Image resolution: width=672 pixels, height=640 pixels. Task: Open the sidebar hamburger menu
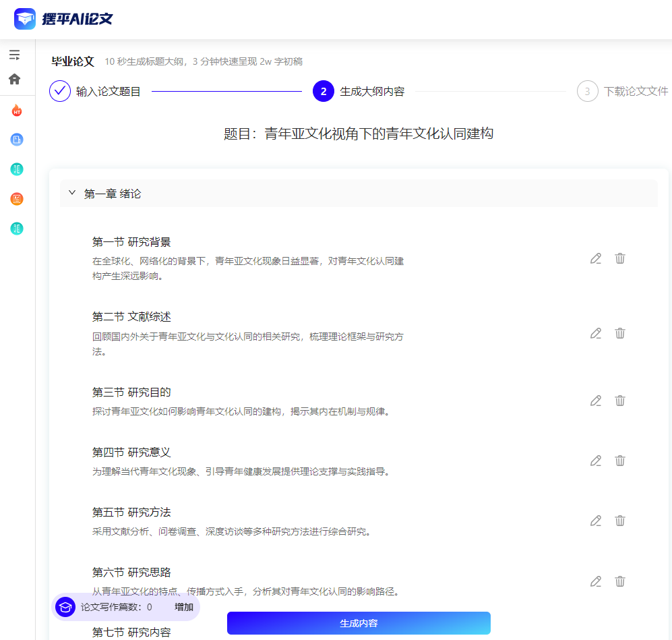click(14, 55)
